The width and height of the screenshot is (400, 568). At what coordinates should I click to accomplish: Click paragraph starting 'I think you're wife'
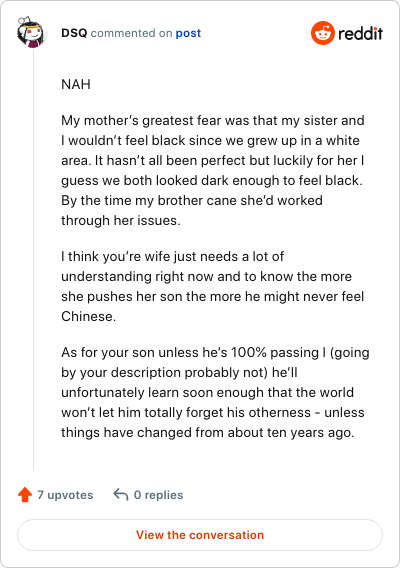[x=213, y=286]
